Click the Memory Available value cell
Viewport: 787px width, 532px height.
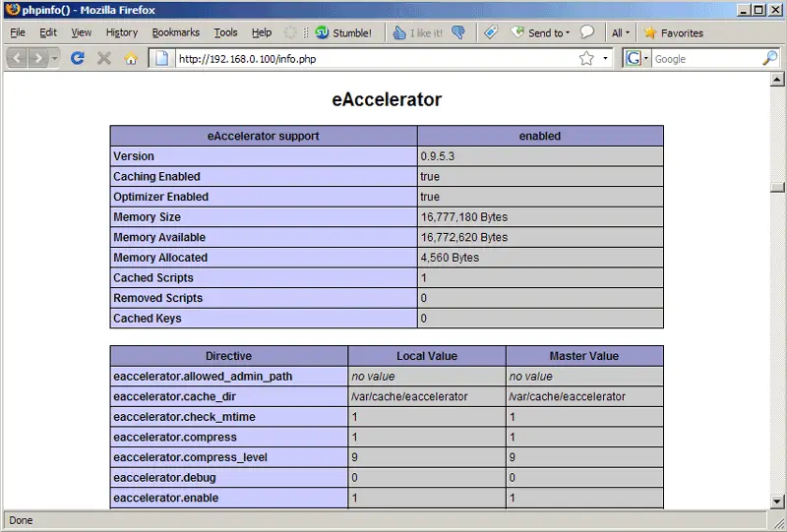click(540, 237)
